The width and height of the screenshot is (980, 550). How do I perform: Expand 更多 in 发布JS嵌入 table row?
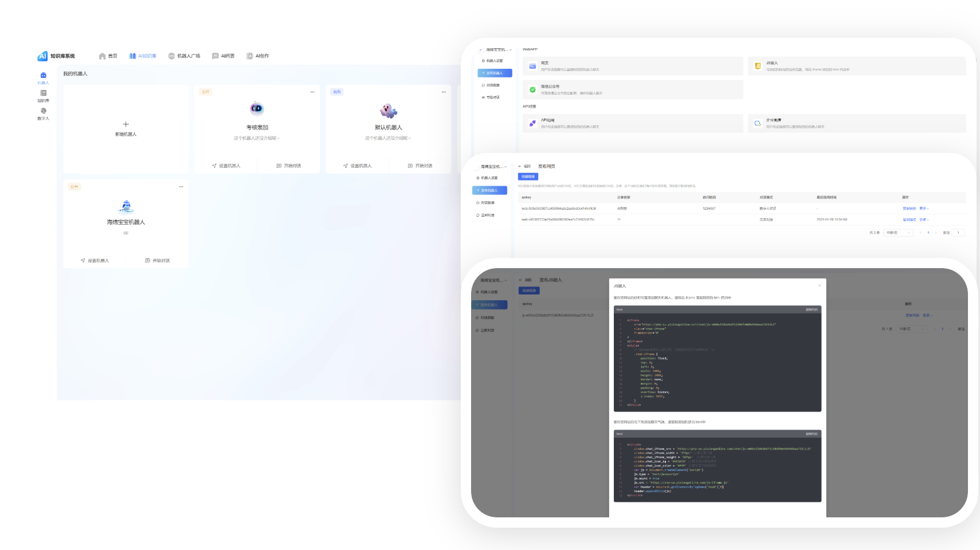[927, 316]
